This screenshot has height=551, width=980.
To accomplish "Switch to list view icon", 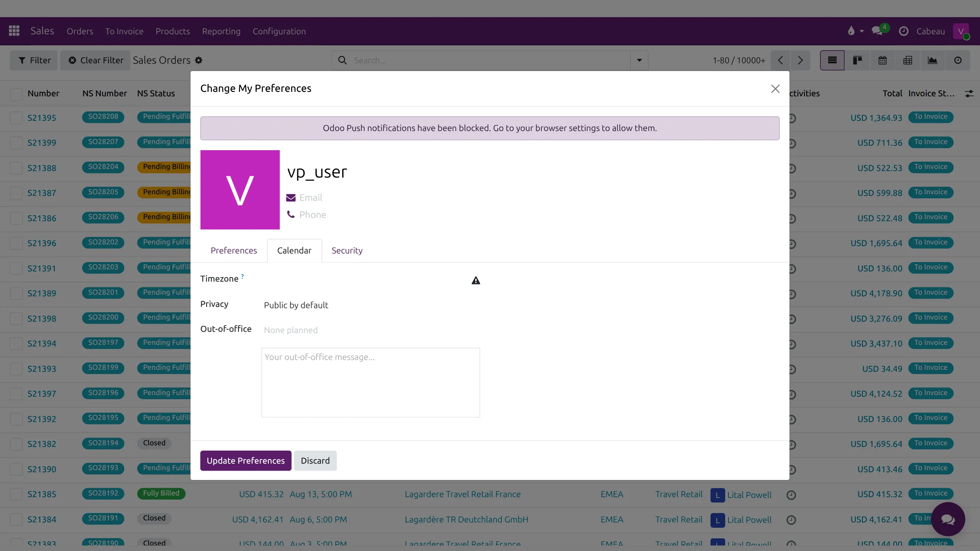I will tap(832, 60).
